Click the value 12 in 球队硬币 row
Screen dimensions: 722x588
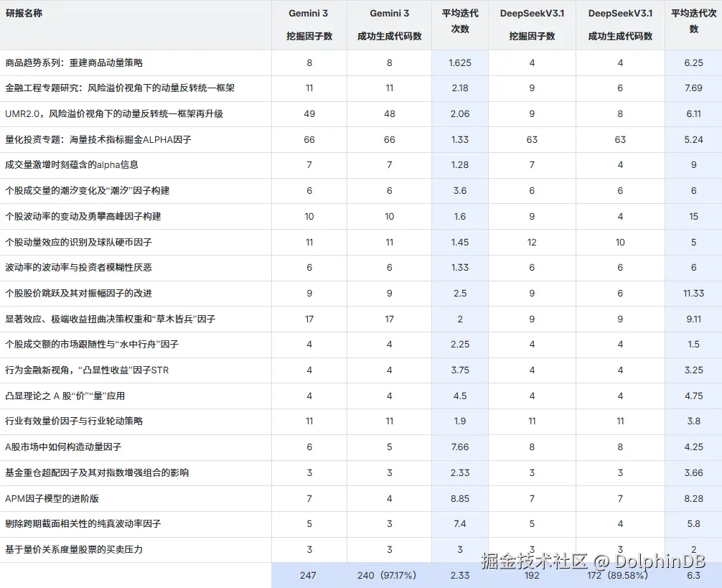pos(532,242)
